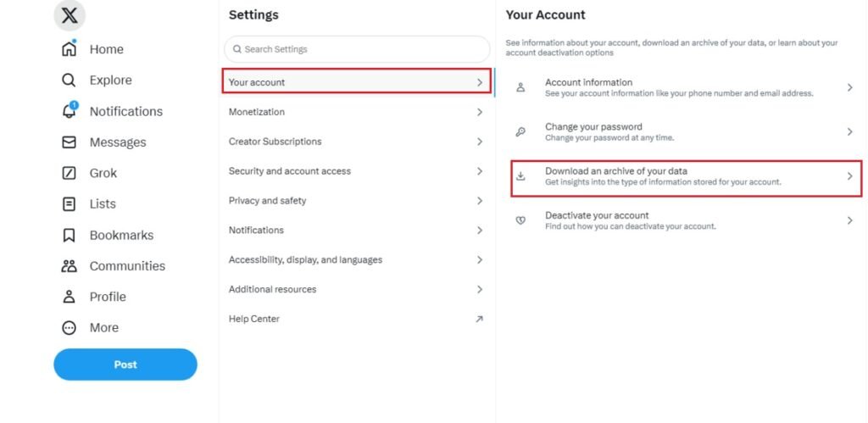Open the Grok icon

[70, 173]
